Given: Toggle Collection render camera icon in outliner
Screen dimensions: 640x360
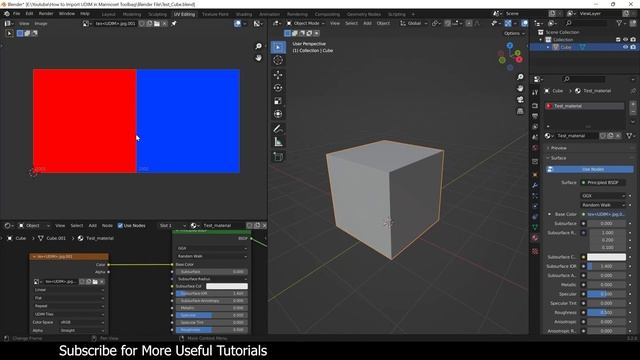Looking at the screenshot, I should coord(633,40).
